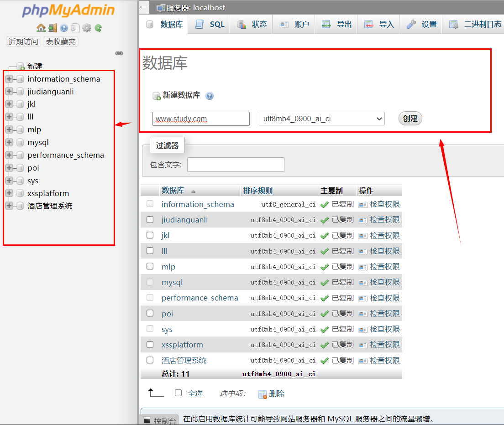The image size is (504, 425).
Task: Click the log out door icon
Action: [52, 28]
